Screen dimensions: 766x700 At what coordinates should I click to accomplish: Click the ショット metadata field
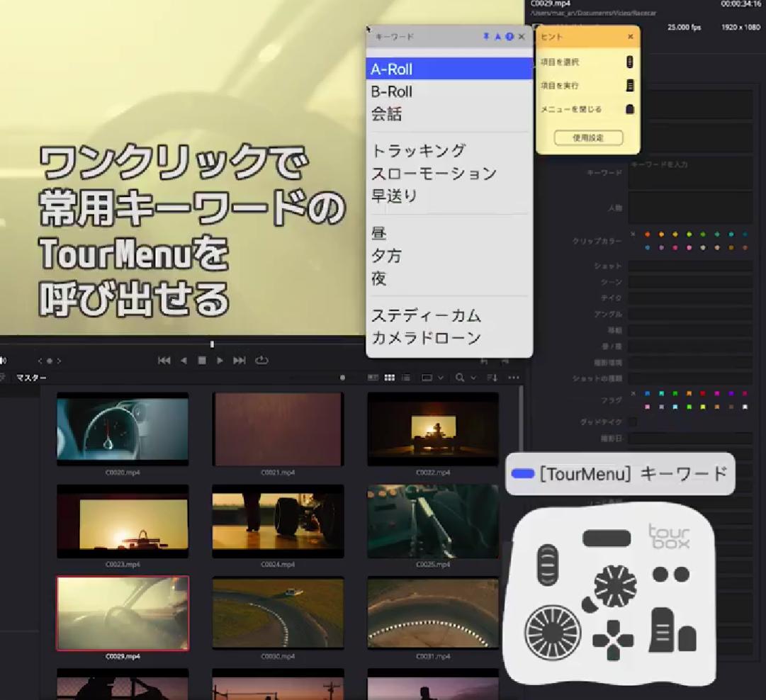tap(690, 266)
